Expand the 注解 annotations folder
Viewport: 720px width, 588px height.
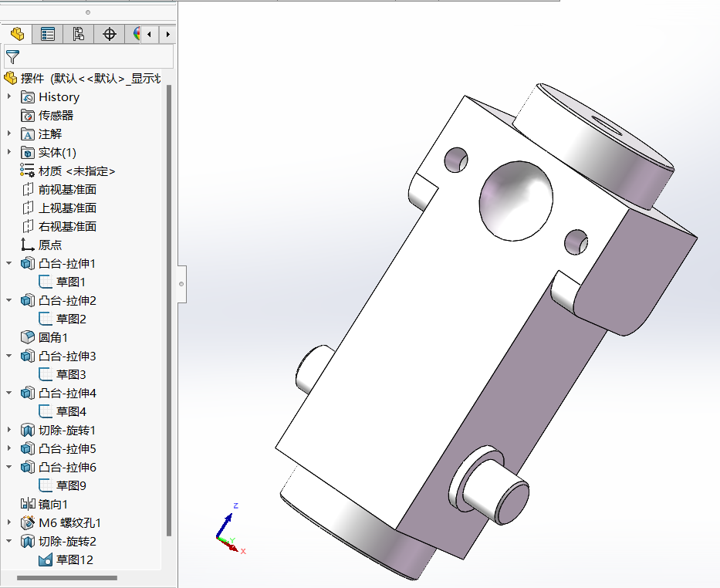pyautogui.click(x=9, y=133)
